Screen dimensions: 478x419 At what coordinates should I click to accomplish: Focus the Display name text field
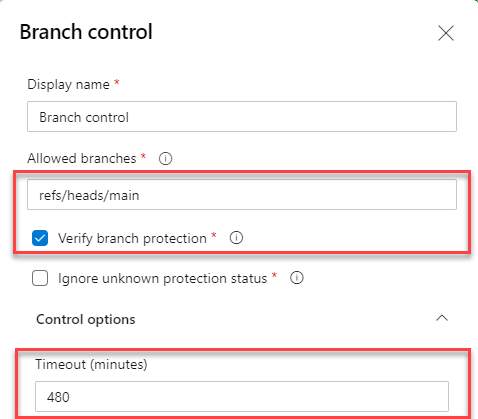pos(242,117)
